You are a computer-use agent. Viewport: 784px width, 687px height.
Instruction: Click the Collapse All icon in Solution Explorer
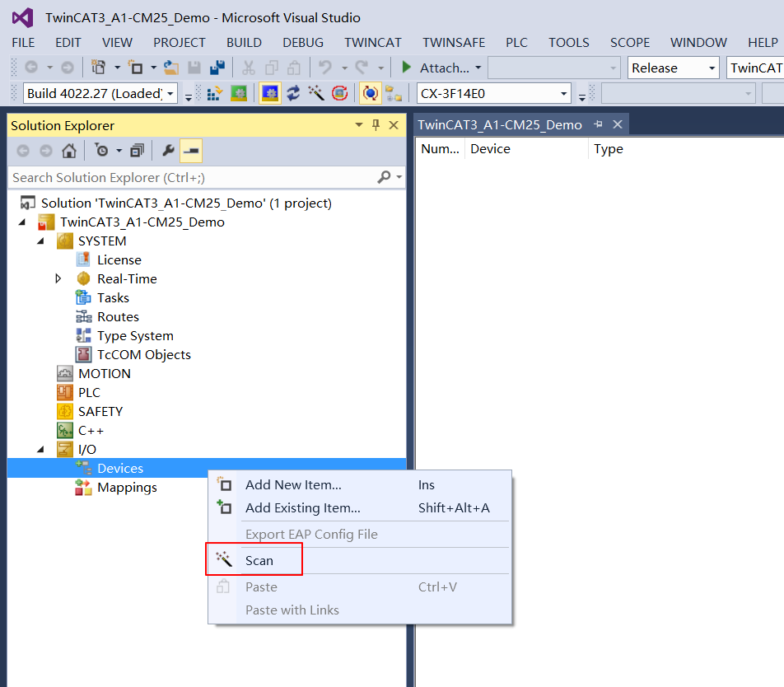click(x=137, y=151)
